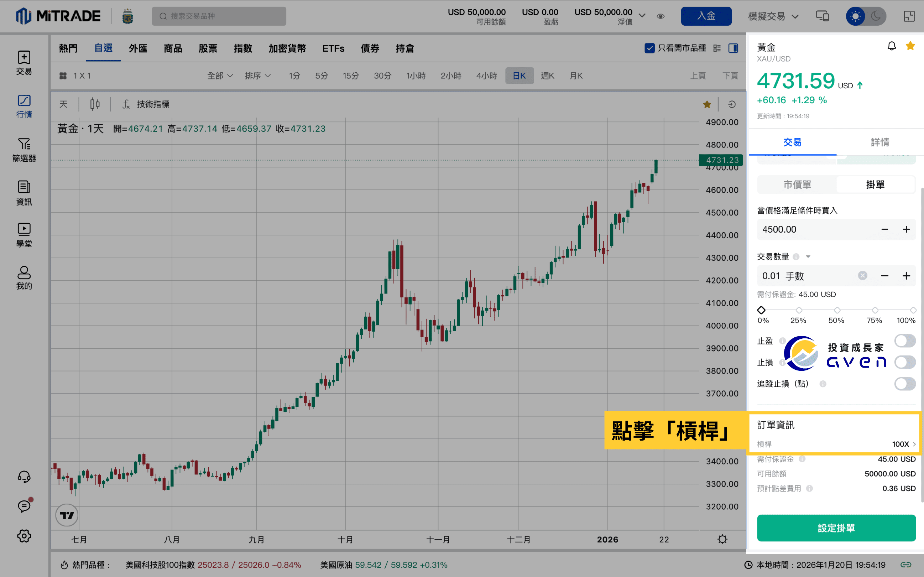
Task: Open the 模擬交易 account dropdown
Action: click(773, 16)
